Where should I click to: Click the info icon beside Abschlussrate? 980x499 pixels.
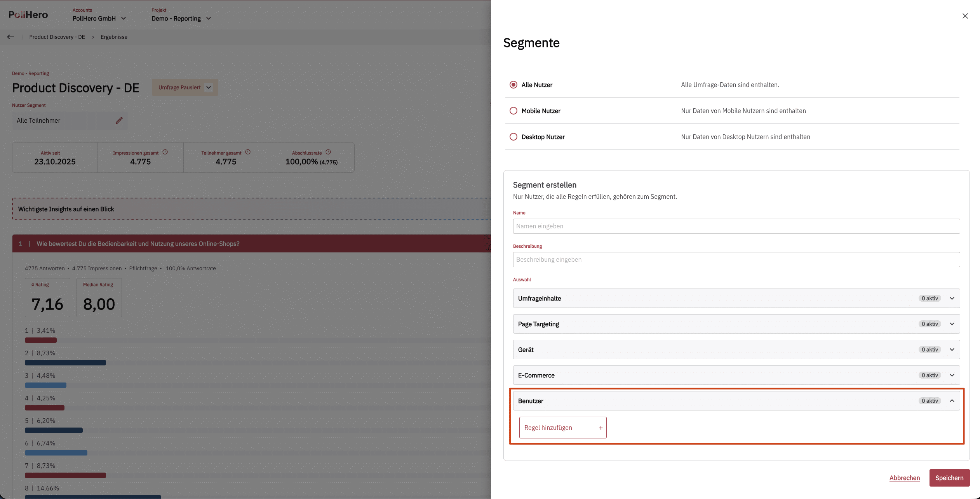coord(328,152)
